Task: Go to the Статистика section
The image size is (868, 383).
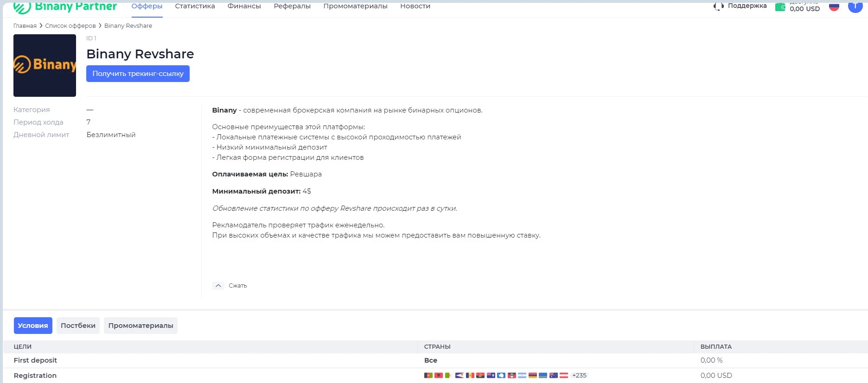Action: pos(195,6)
